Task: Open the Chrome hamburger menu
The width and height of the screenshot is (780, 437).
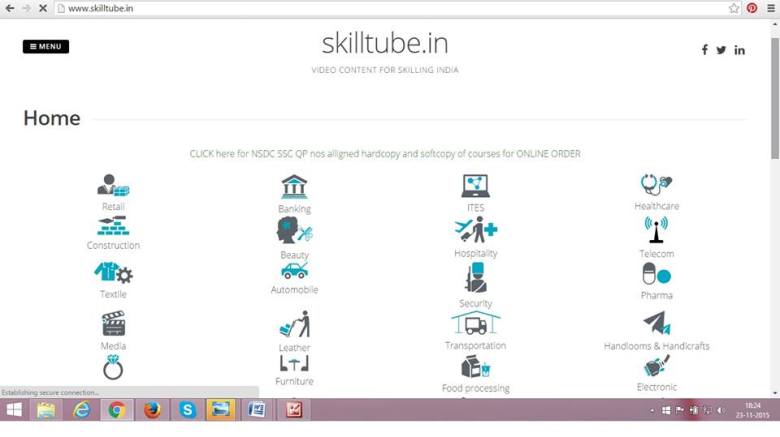Action: click(771, 8)
